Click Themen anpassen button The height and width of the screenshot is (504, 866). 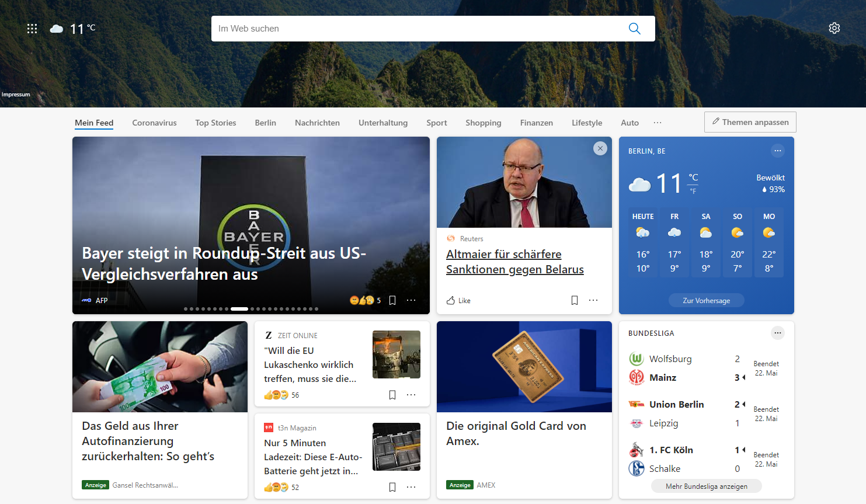(750, 122)
